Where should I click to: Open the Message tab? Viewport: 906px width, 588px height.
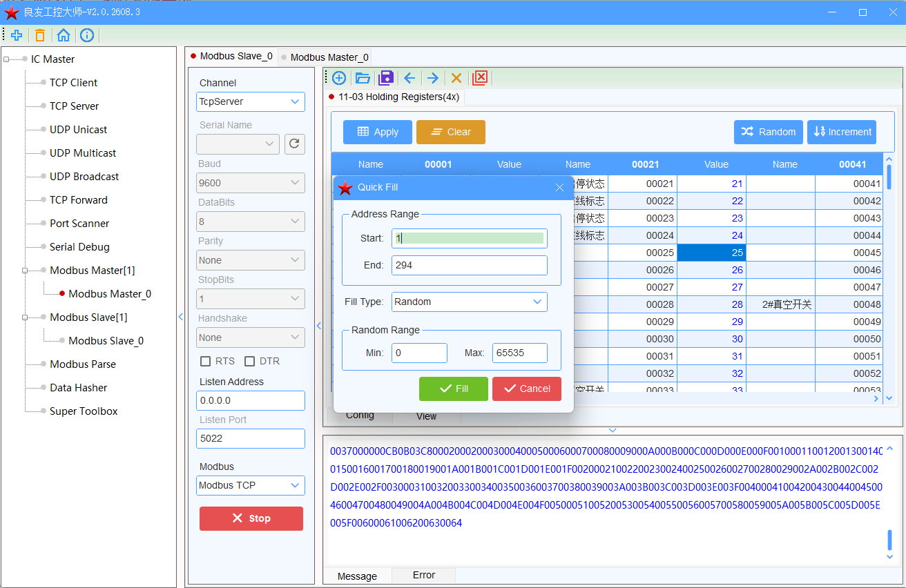[357, 576]
